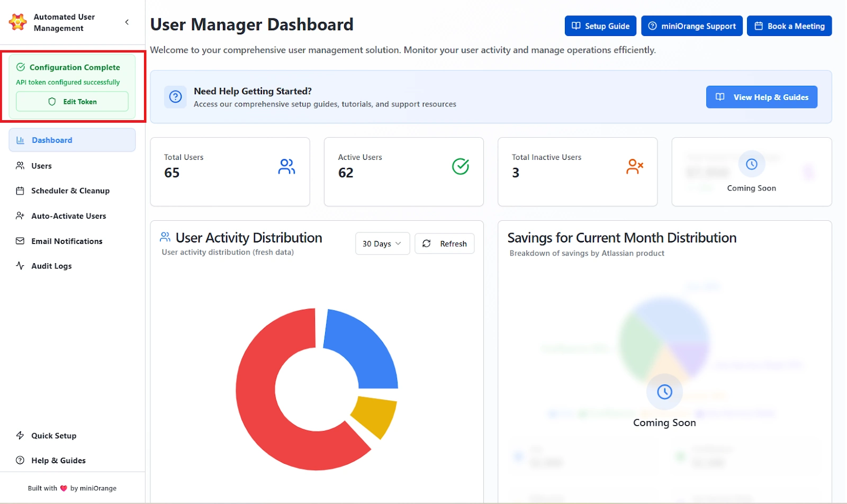Image resolution: width=847 pixels, height=504 pixels.
Task: Select the Users icon in the sidebar
Action: point(20,166)
